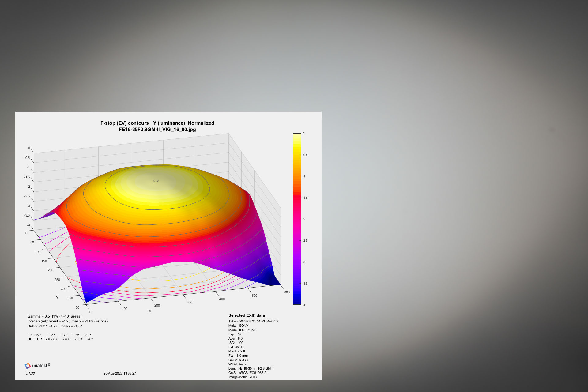Click the X axis label
Viewport: 588px width, 392px height.
[150, 311]
